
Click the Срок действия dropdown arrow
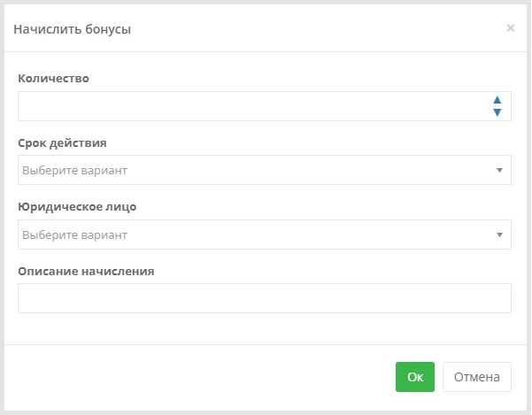point(499,170)
